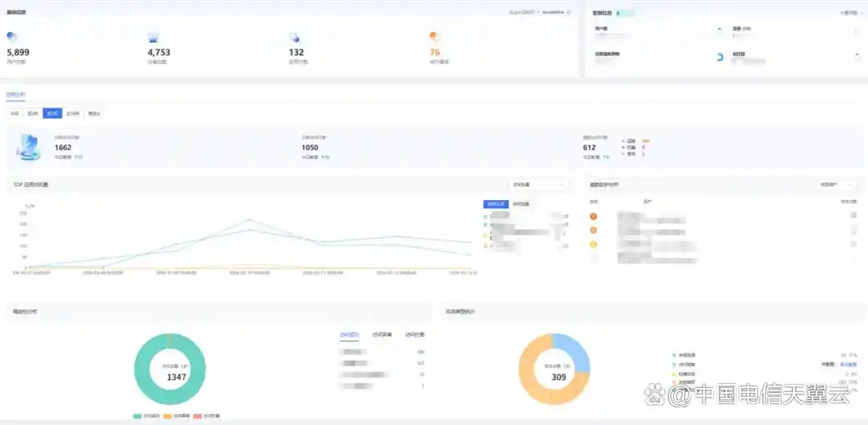
Task: Click the third-place yellow rank badge
Action: point(594,244)
